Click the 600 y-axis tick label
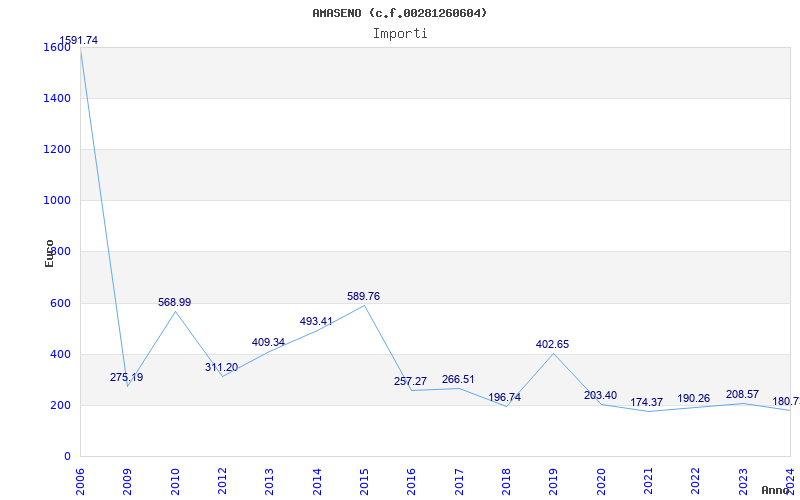Image resolution: width=800 pixels, height=500 pixels. pyautogui.click(x=60, y=304)
